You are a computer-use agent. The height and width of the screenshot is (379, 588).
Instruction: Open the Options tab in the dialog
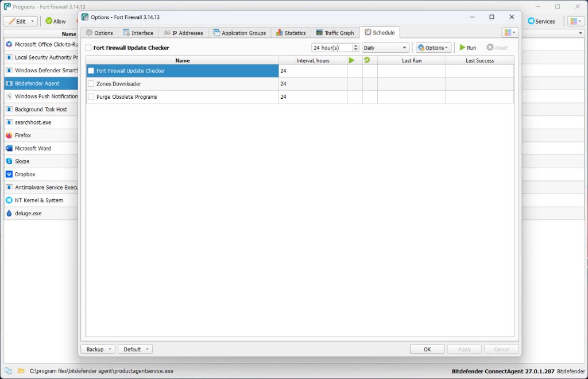[99, 33]
